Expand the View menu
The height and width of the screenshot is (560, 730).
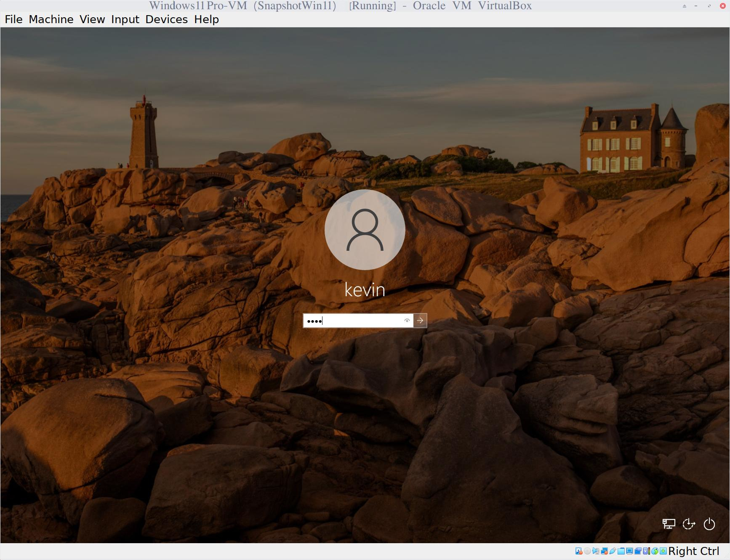(92, 19)
